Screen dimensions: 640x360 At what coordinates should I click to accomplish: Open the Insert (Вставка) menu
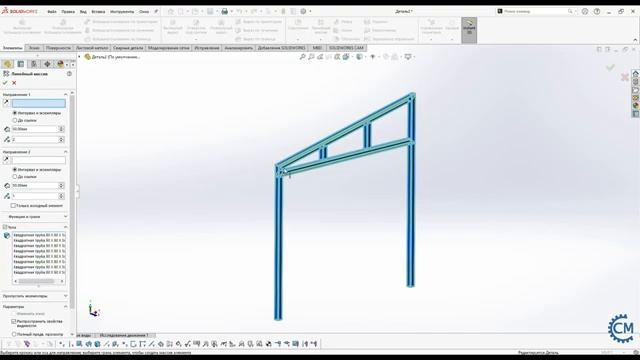click(98, 11)
